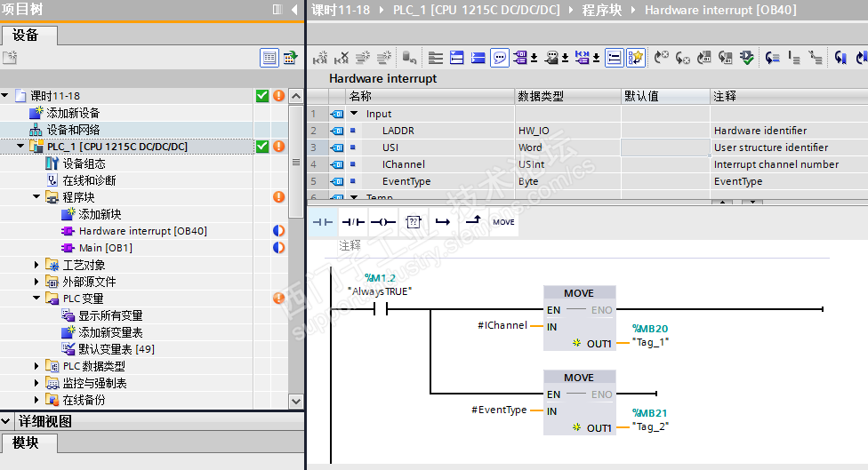Click the open in editor icon beside view toggle
This screenshot has width=868, height=470.
tap(291, 58)
